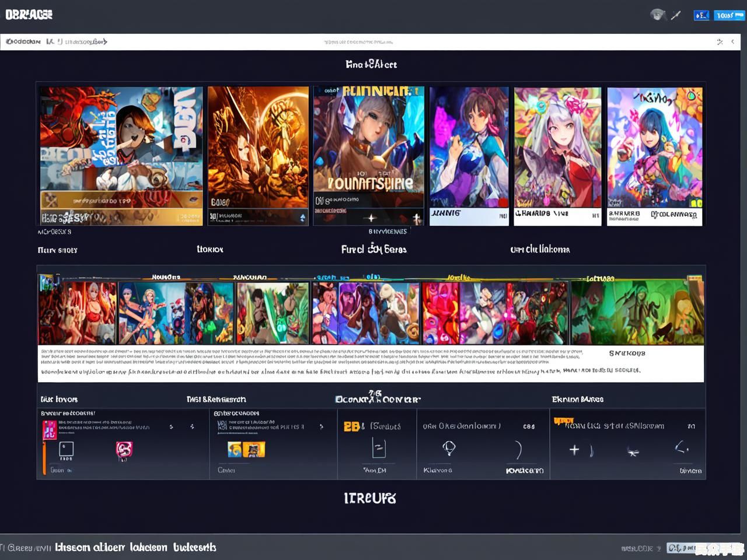Click the small dark-blue button in the header

701,15
